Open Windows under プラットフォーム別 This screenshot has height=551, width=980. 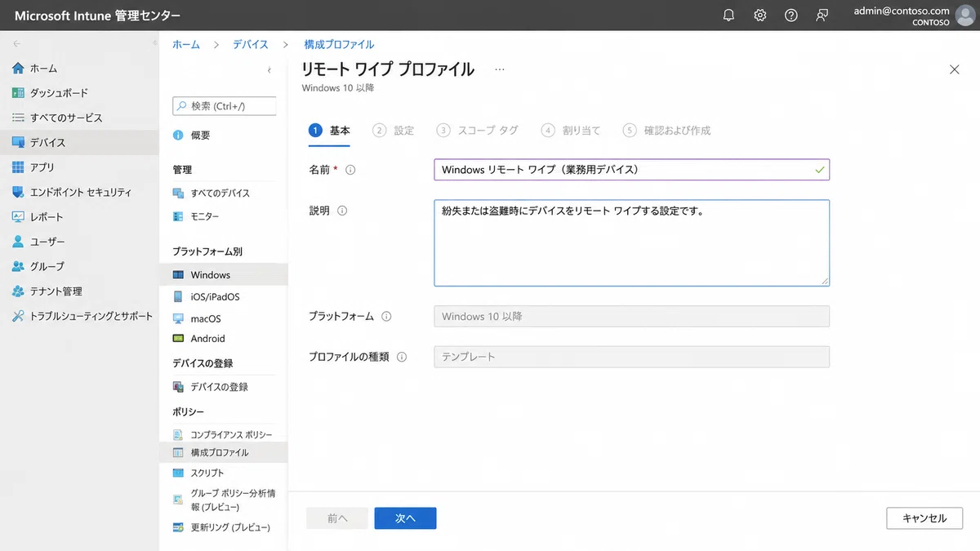click(224, 275)
